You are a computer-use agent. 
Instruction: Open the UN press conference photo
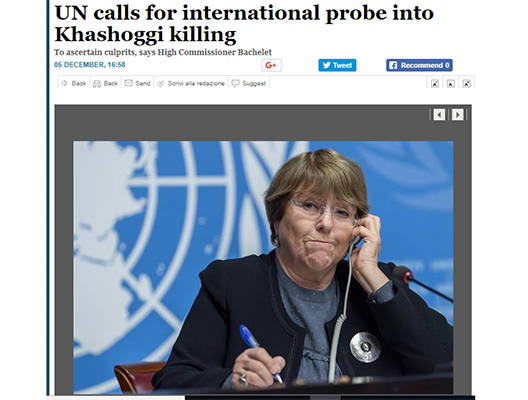tap(263, 267)
